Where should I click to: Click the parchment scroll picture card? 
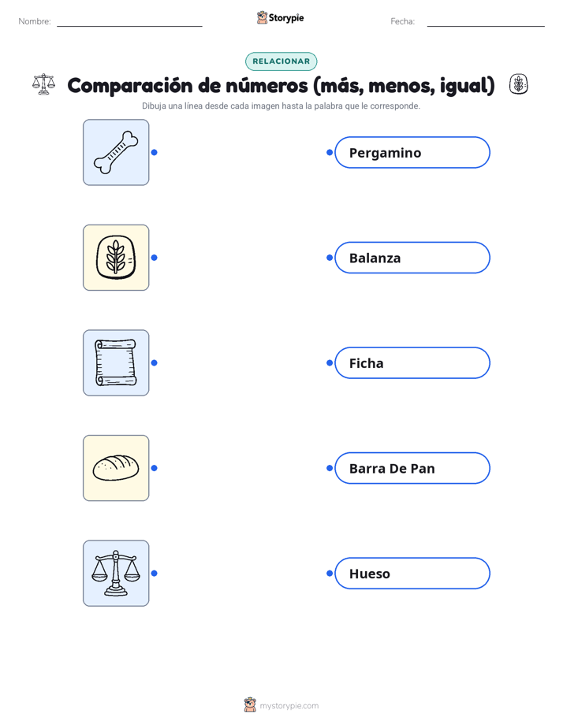(x=116, y=362)
